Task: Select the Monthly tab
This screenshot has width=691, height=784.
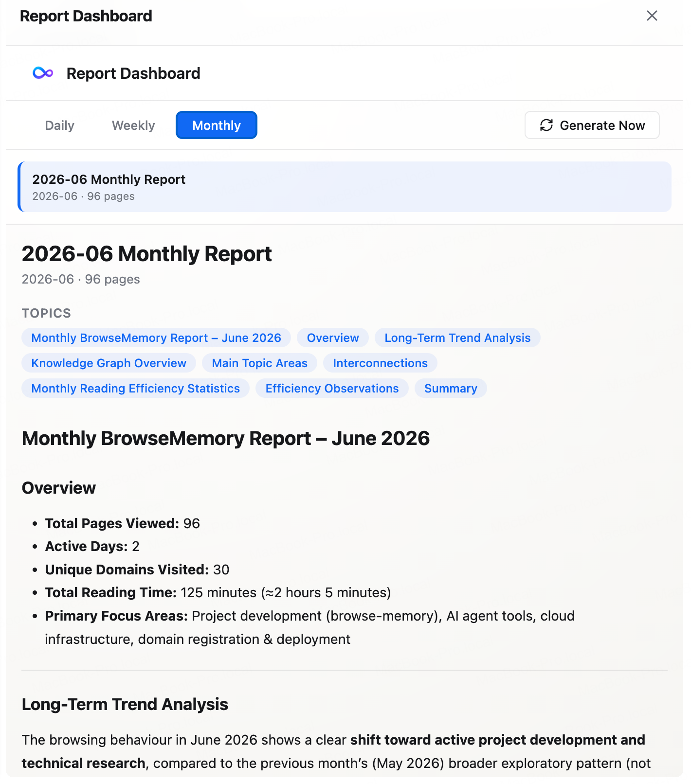Action: tap(217, 125)
